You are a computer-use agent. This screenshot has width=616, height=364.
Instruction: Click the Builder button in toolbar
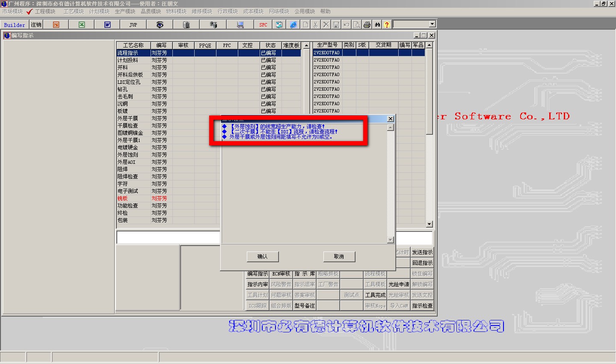click(x=15, y=25)
